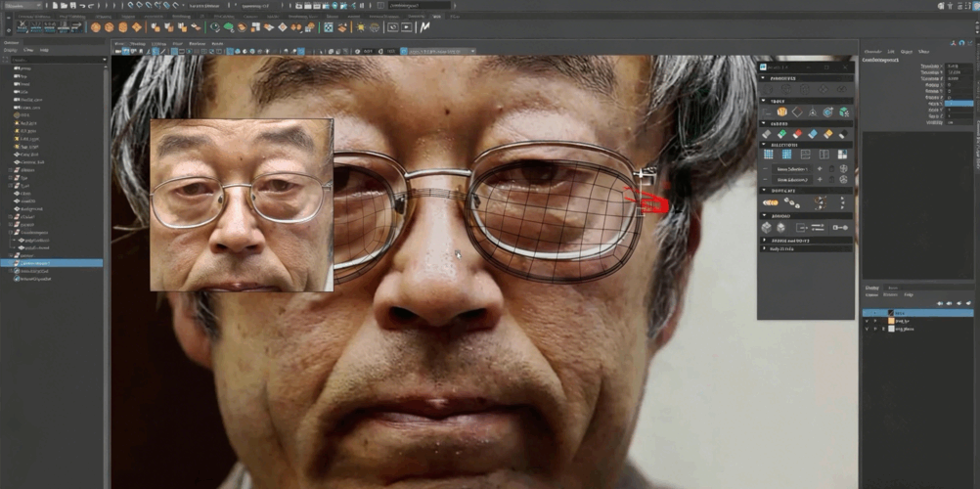Click the play-button render icon on shelf
The width and height of the screenshot is (980, 489).
point(407,27)
